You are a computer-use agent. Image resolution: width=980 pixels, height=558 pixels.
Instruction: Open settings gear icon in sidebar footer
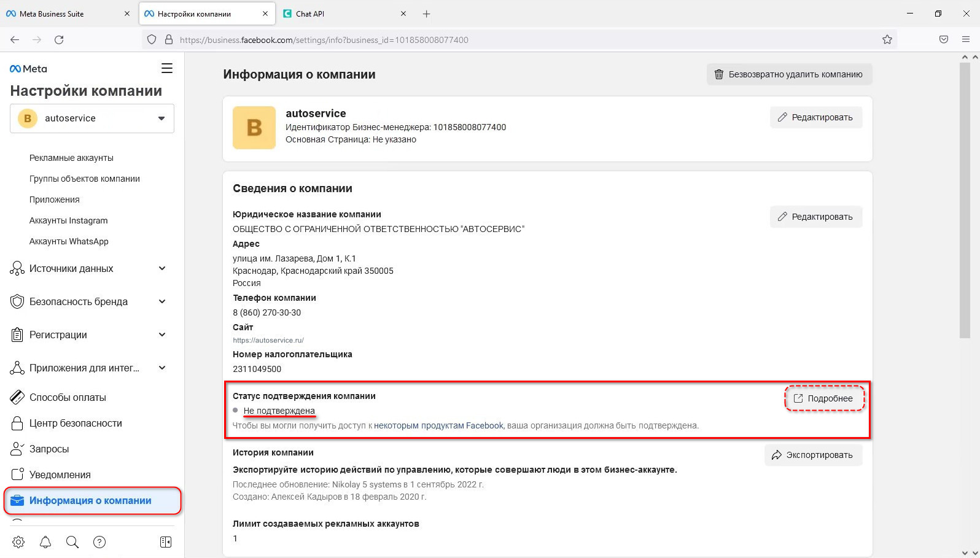(18, 542)
